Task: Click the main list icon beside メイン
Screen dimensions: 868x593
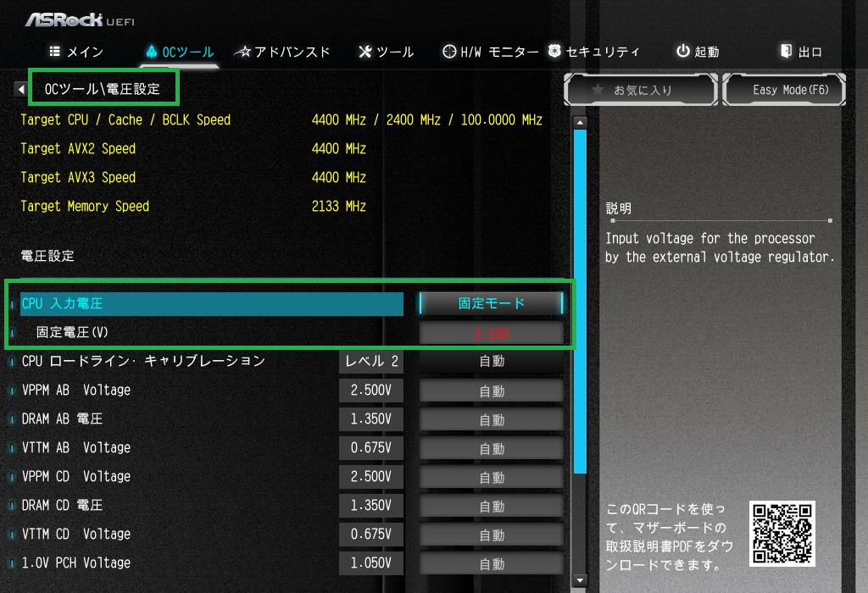Action: point(55,52)
